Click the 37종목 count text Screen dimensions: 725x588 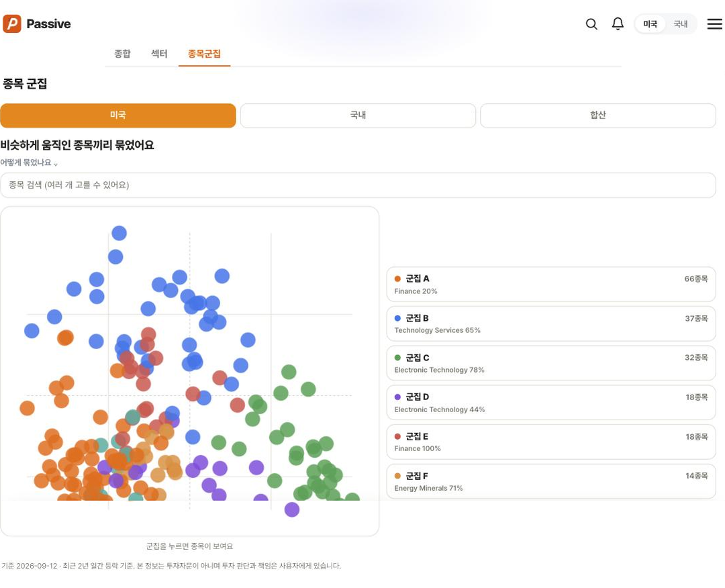pyautogui.click(x=696, y=318)
